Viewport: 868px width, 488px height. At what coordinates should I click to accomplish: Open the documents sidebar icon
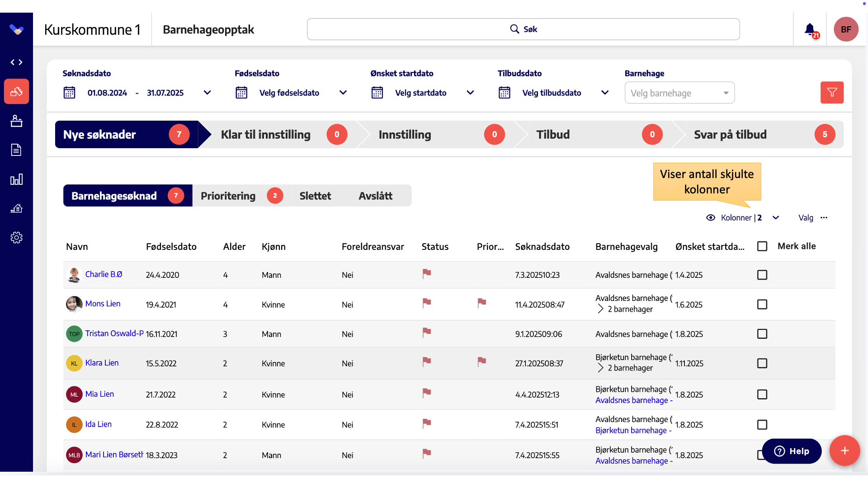[x=16, y=150]
